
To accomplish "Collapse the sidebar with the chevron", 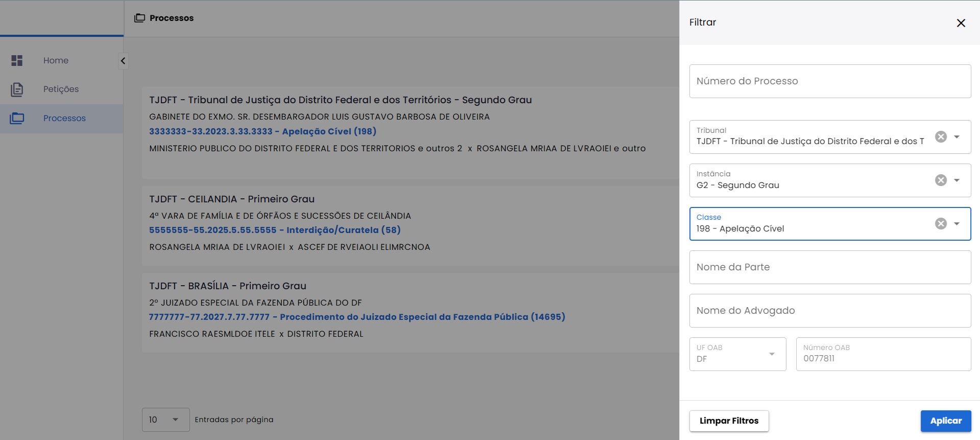I will tap(123, 61).
